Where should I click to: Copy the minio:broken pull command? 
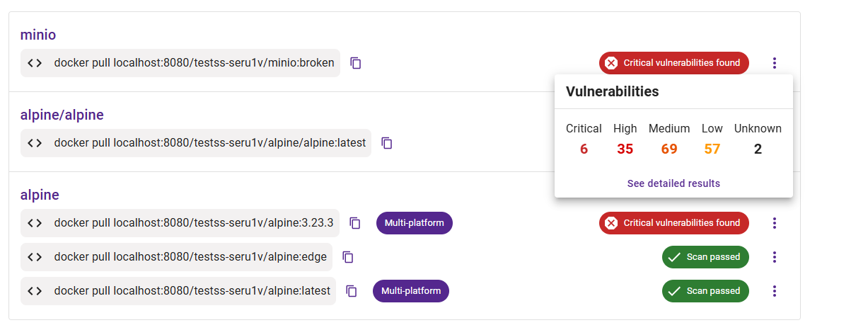point(356,63)
